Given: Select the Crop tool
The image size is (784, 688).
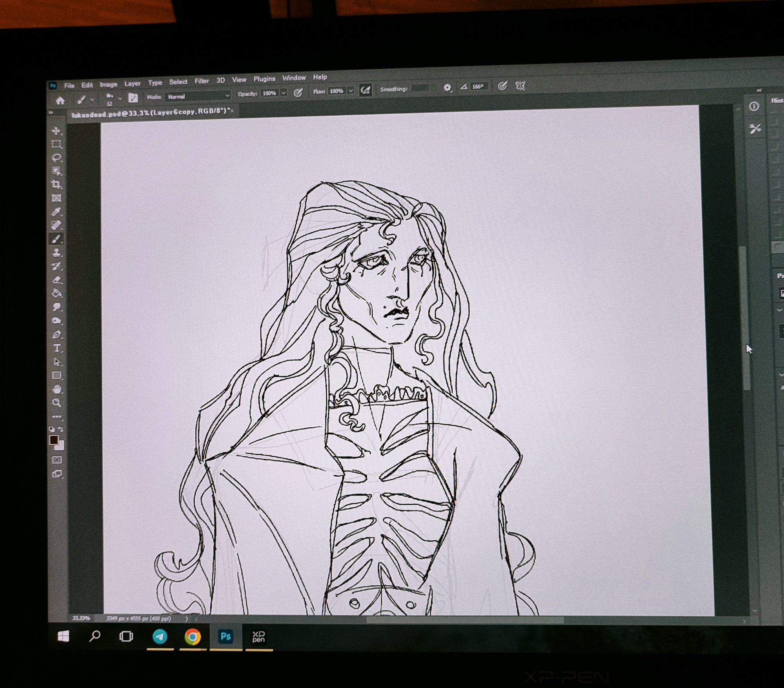Looking at the screenshot, I should pos(56,185).
